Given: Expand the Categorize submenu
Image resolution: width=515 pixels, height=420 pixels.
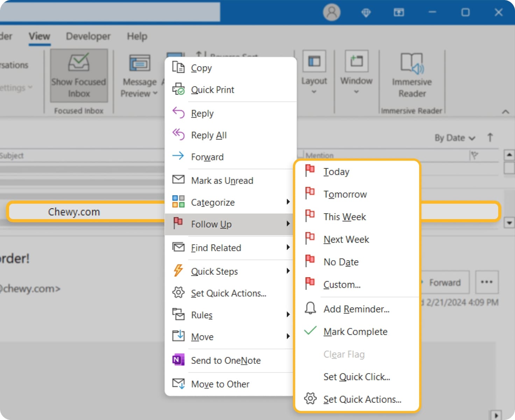Looking at the screenshot, I should [288, 202].
